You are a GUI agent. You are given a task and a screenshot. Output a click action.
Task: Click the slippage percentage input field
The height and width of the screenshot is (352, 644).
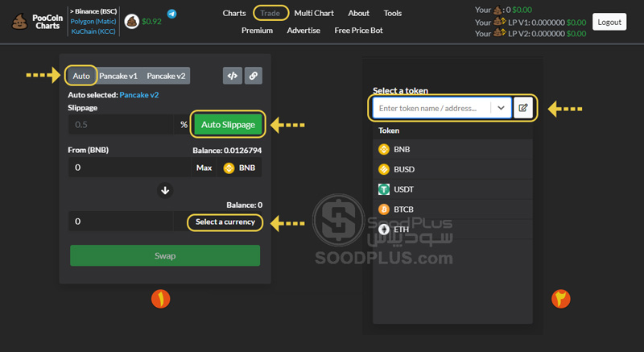[121, 125]
